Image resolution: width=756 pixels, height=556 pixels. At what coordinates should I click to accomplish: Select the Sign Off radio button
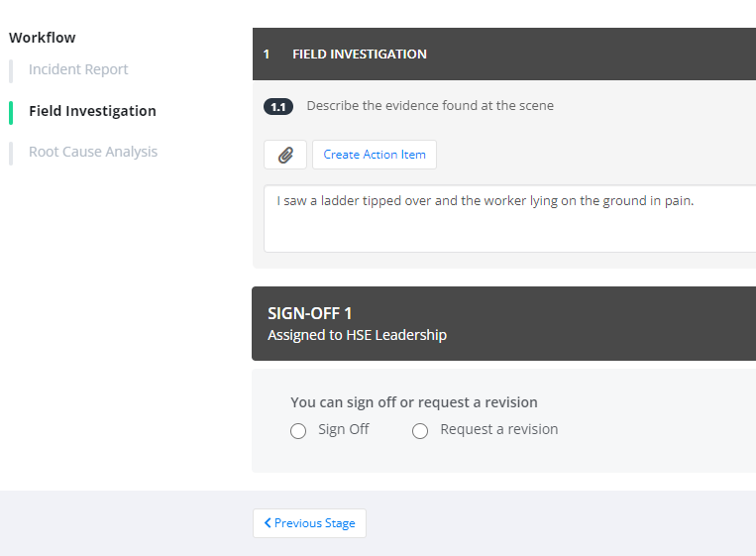(298, 430)
